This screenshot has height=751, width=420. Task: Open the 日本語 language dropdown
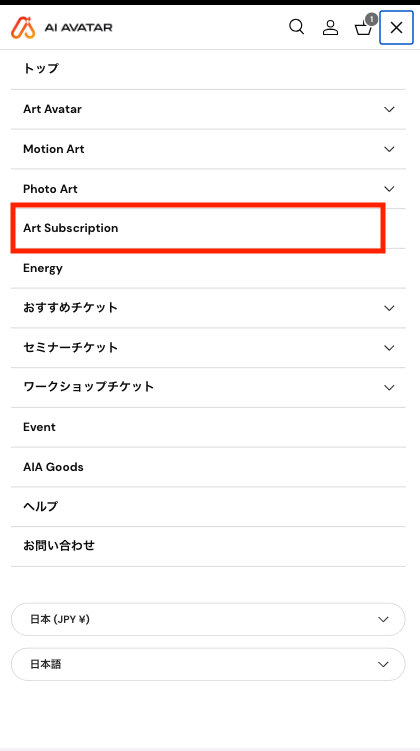(208, 664)
